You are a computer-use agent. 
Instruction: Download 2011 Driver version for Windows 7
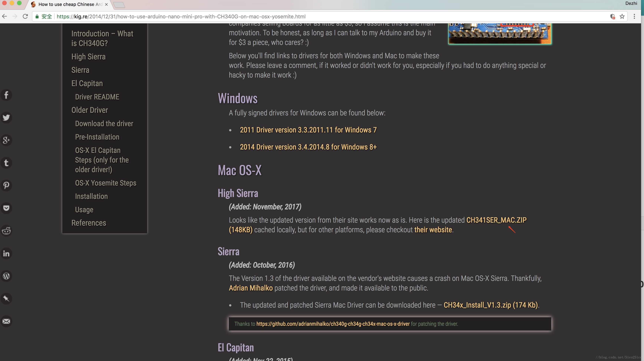308,130
